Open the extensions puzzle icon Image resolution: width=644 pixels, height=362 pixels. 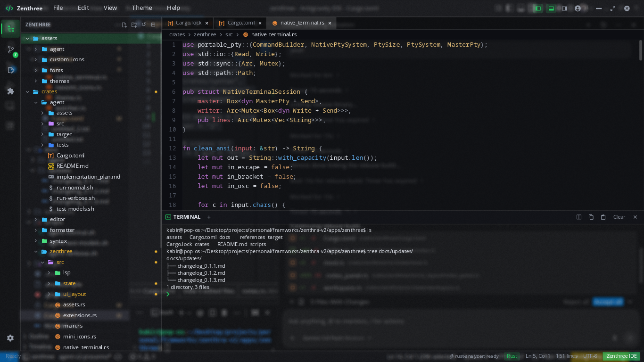10,91
